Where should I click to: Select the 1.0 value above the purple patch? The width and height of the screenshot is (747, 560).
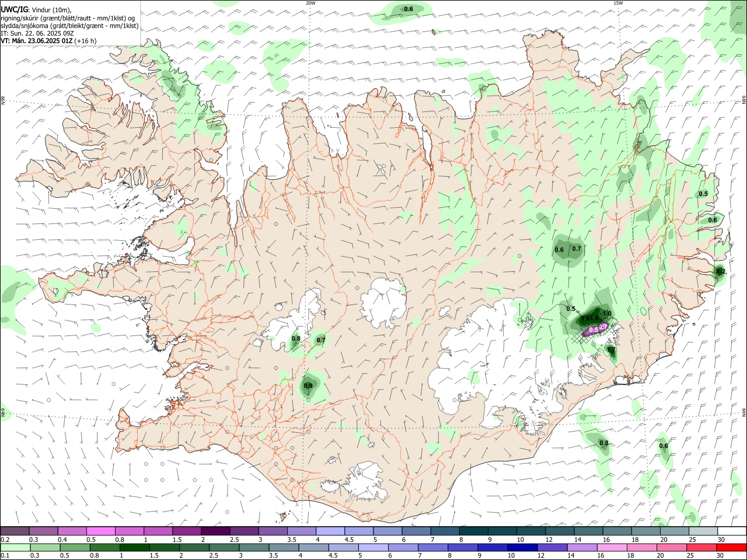pos(607,313)
